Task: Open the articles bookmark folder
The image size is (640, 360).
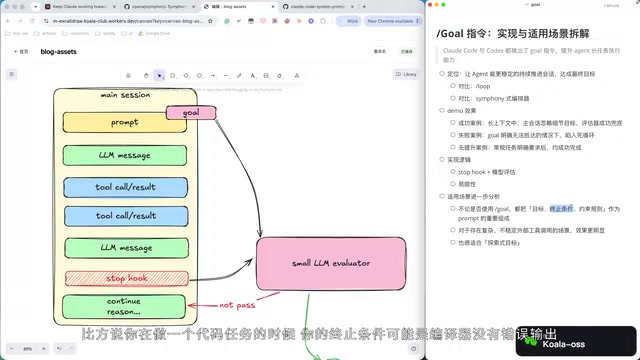Action: [45, 33]
